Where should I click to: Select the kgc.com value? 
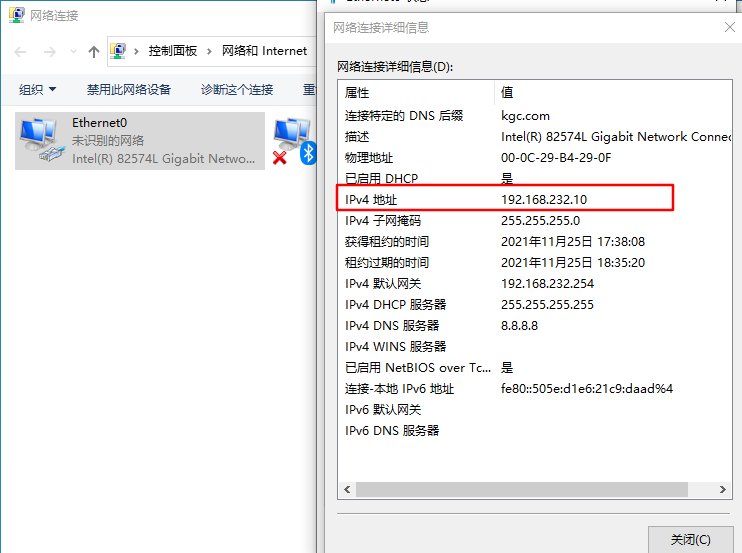tap(525, 116)
